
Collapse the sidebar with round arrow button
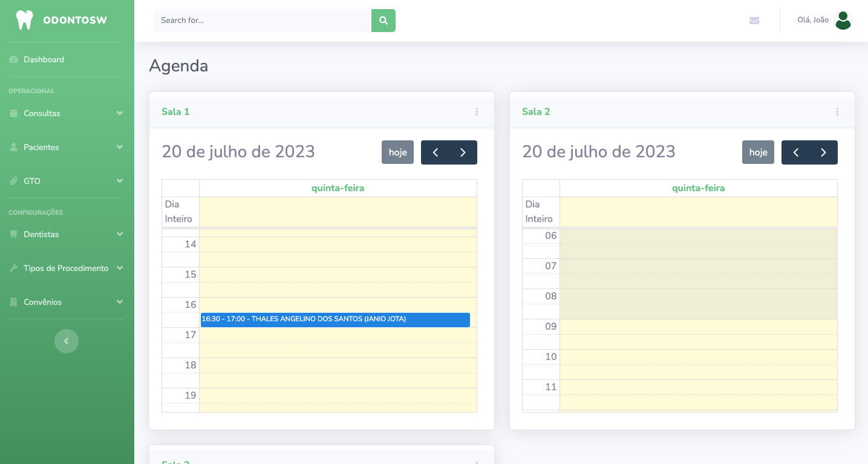pyautogui.click(x=67, y=341)
